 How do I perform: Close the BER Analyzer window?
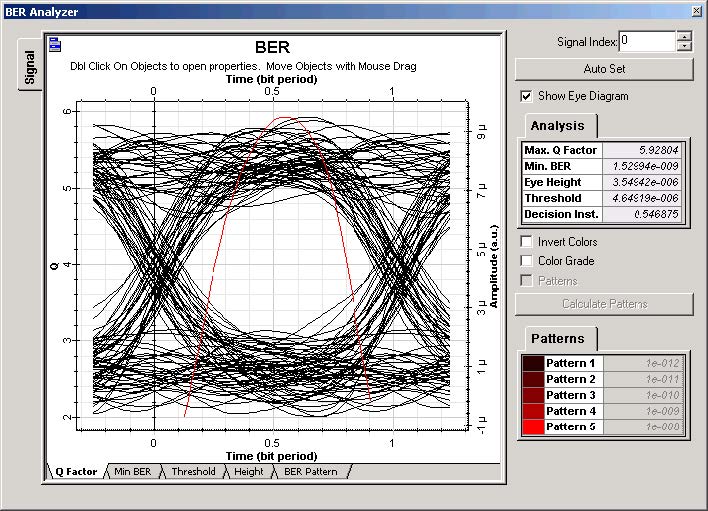[x=696, y=10]
